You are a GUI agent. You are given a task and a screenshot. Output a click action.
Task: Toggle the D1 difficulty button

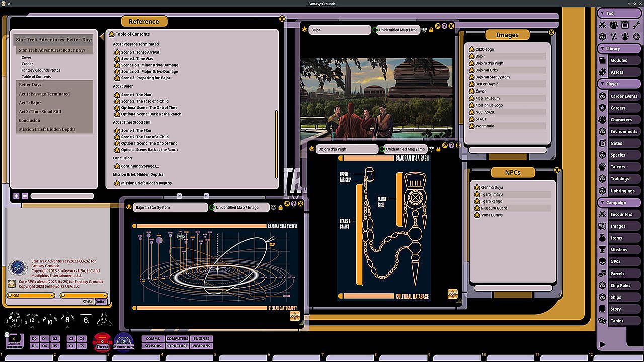click(x=45, y=339)
